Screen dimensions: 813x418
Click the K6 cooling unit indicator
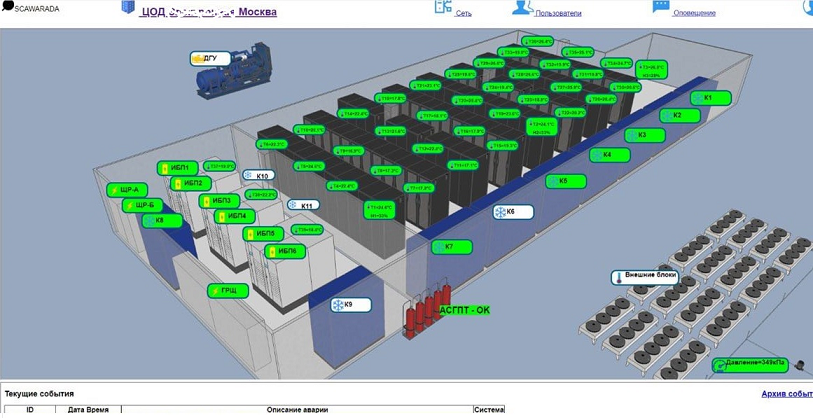coord(513,212)
